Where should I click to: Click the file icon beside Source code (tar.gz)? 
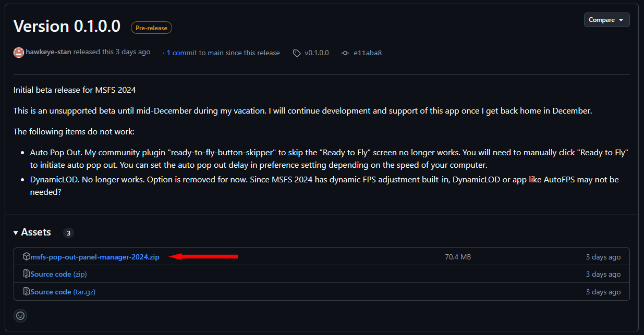pyautogui.click(x=27, y=292)
